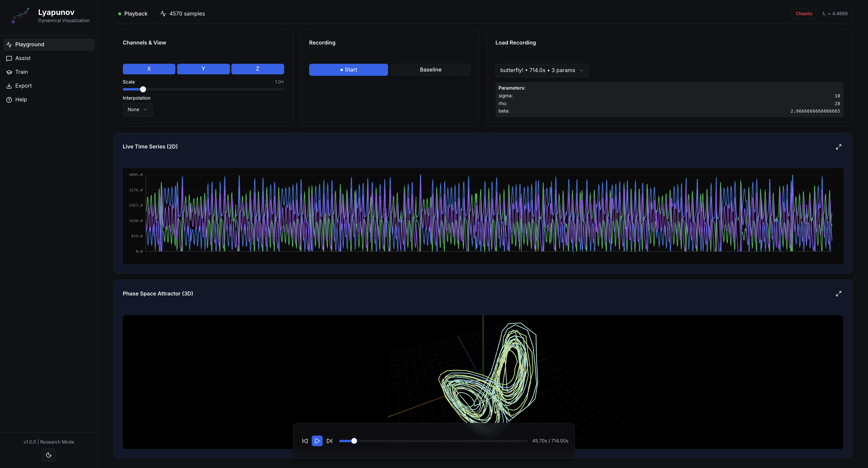This screenshot has width=868, height=468.
Task: Click the playback timeline scrubber track
Action: (x=438, y=441)
